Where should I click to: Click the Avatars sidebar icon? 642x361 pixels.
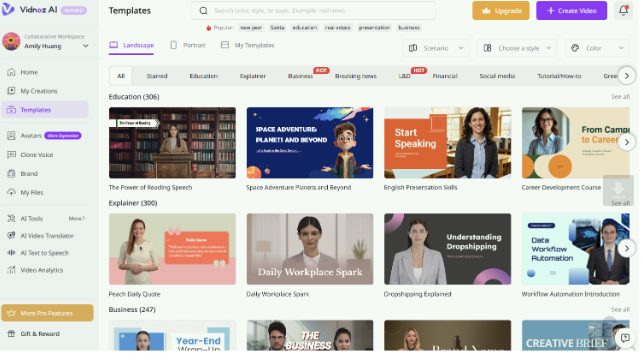point(11,136)
